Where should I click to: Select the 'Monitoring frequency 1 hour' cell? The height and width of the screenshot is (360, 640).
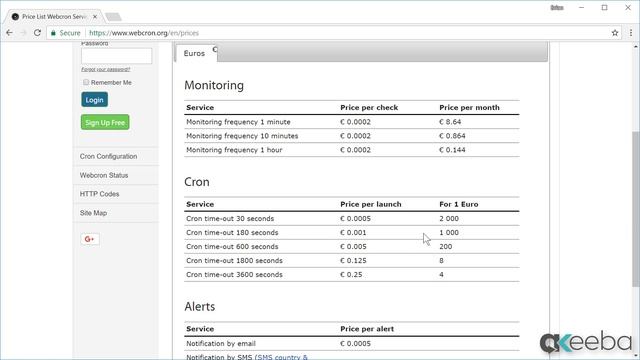coord(234,150)
